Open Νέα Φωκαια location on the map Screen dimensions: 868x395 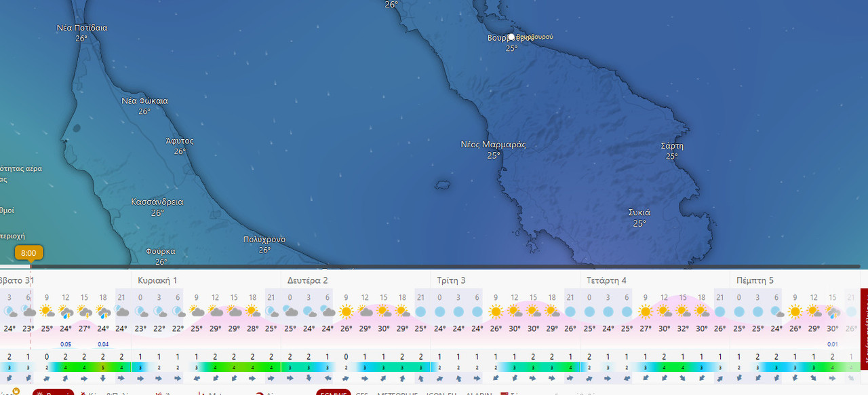(144, 100)
